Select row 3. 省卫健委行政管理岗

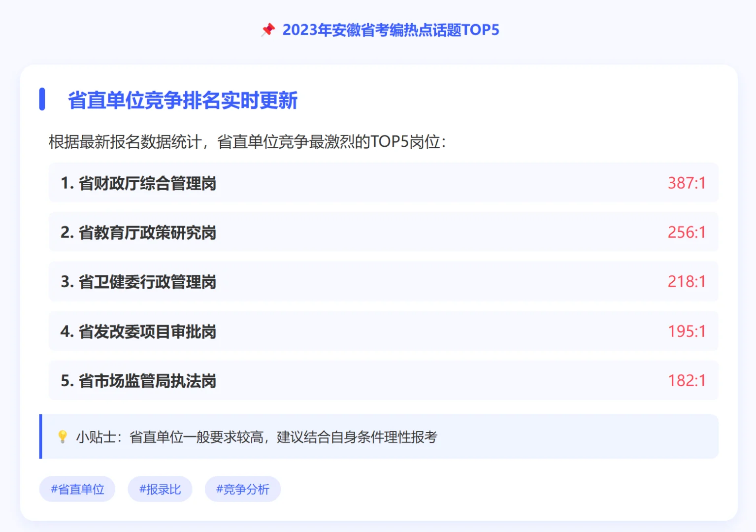coord(384,281)
